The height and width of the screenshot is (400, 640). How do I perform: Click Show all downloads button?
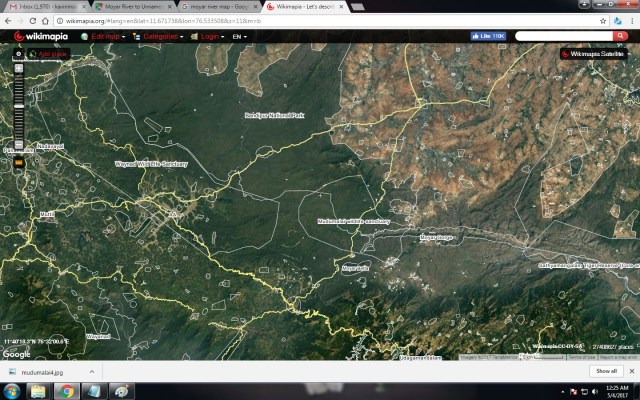[607, 371]
